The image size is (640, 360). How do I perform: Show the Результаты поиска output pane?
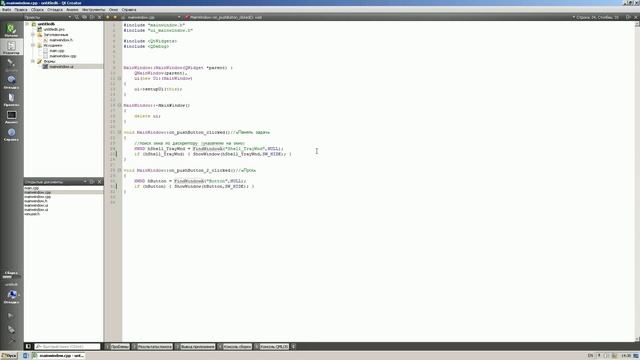point(152,347)
